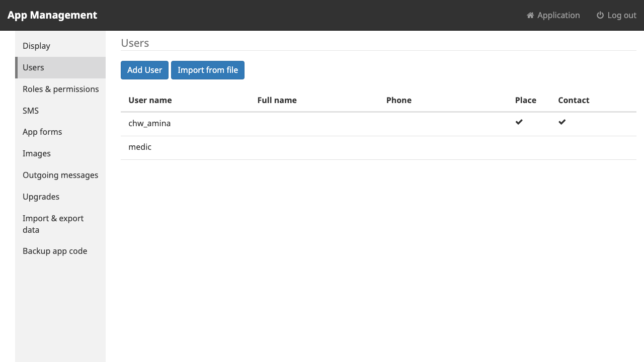Click the power icon beside Log out

coord(600,16)
